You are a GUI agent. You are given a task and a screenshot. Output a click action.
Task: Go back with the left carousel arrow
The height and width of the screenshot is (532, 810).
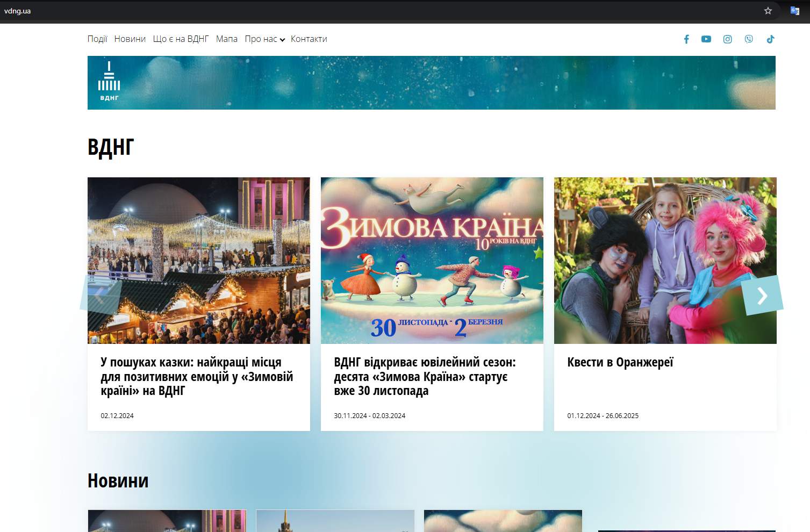(x=102, y=295)
